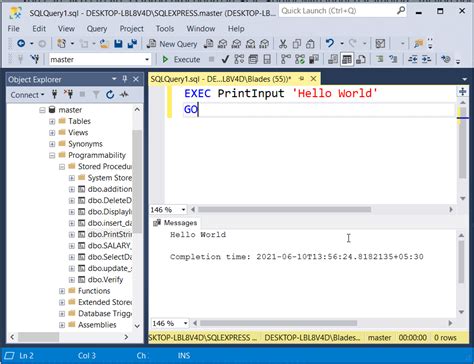Viewport: 474px width, 364px height.
Task: Pin the Object Explorer panel
Action: 125,79
